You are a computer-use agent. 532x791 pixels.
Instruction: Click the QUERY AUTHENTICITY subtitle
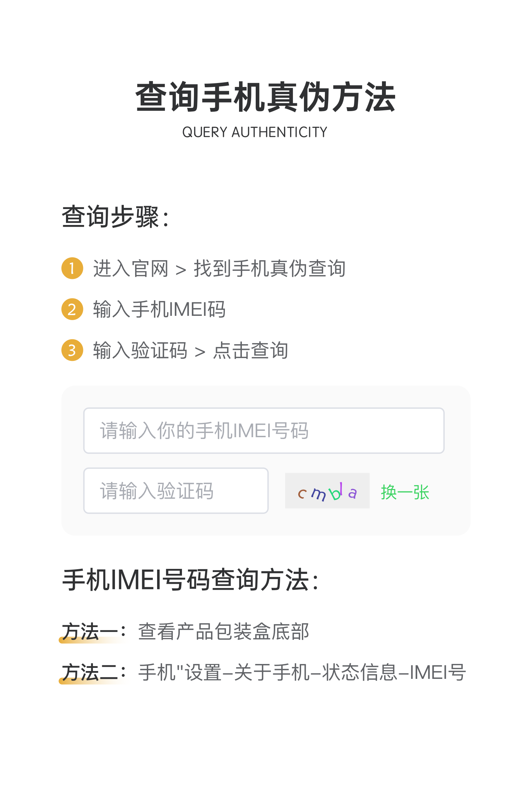tap(255, 132)
